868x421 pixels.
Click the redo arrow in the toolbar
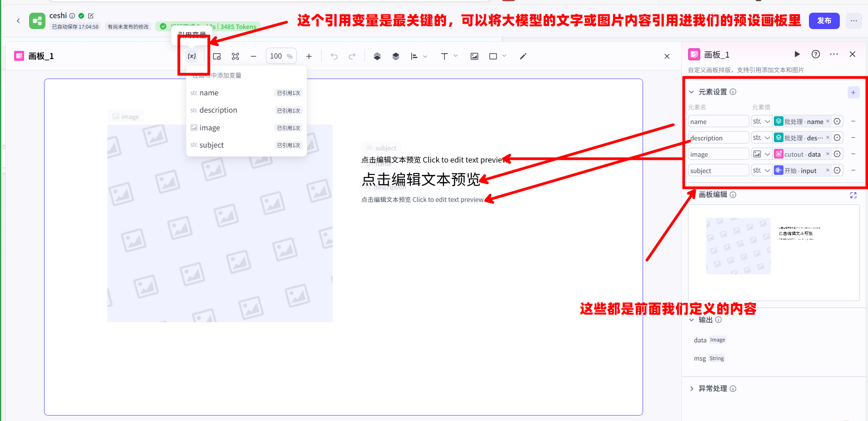[352, 56]
